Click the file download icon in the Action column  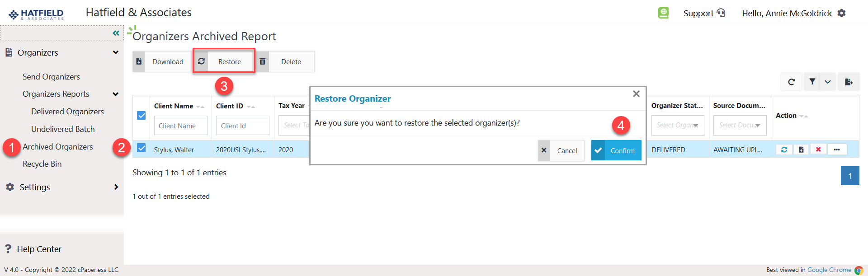[801, 149]
